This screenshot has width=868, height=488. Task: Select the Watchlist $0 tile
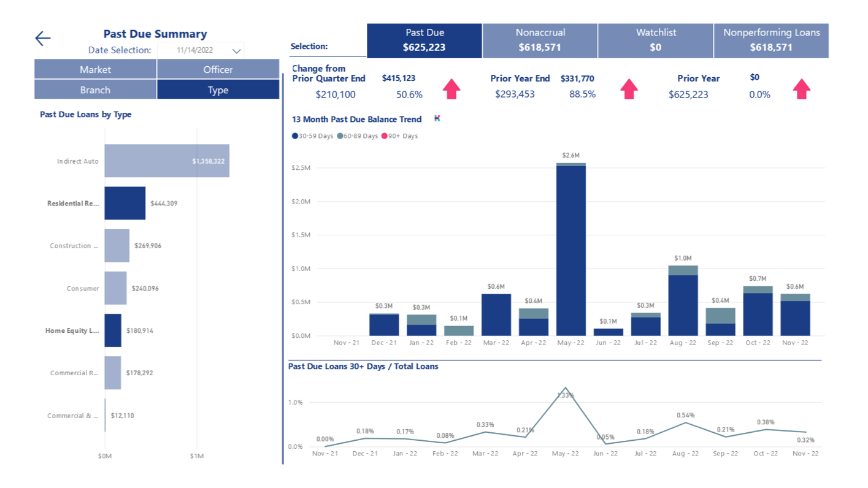655,40
